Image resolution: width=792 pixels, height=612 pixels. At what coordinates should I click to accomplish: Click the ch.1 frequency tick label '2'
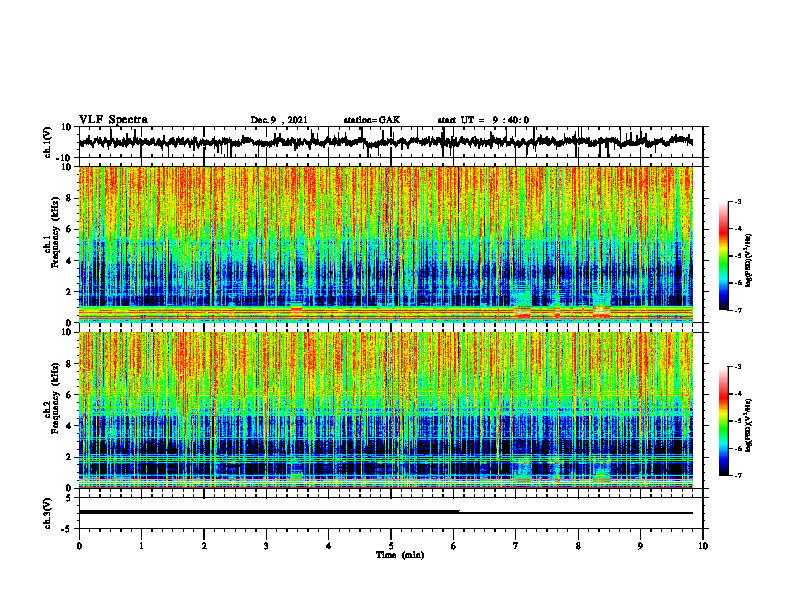coord(69,291)
